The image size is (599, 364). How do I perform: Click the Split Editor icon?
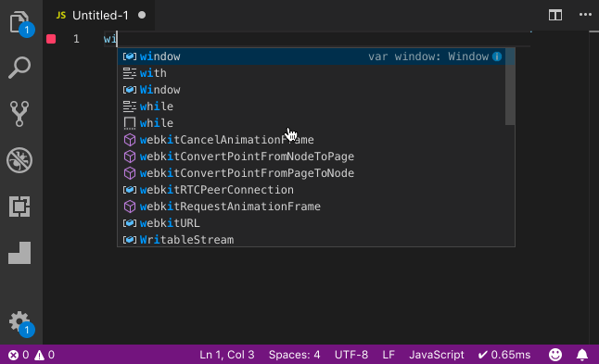tap(555, 15)
